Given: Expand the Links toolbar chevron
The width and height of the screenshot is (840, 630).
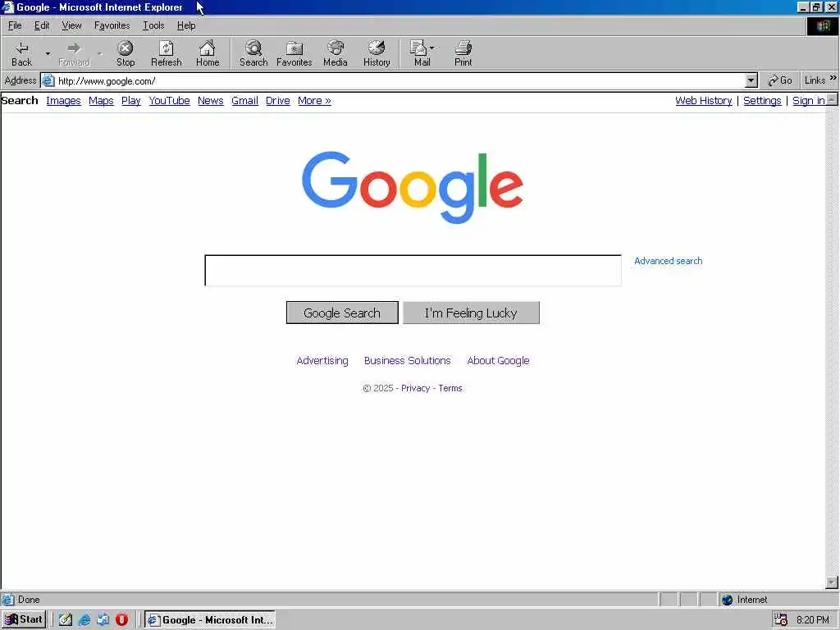Looking at the screenshot, I should pos(833,78).
